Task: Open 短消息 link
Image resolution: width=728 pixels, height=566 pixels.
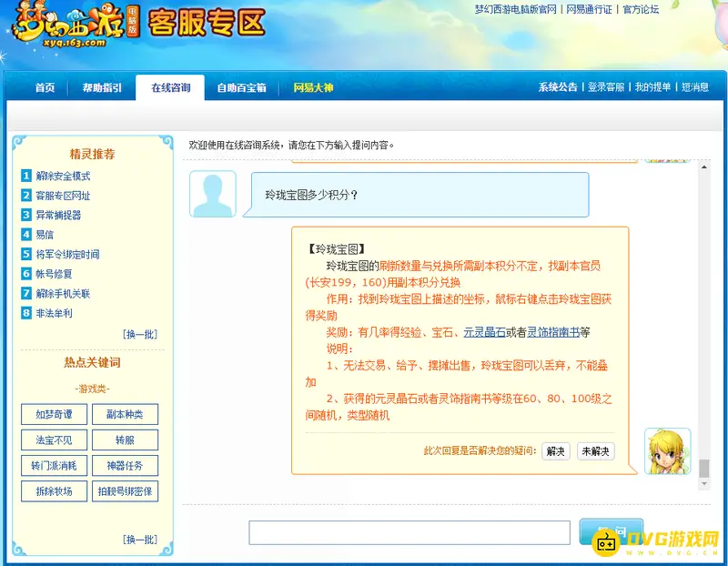Action: pyautogui.click(x=695, y=86)
